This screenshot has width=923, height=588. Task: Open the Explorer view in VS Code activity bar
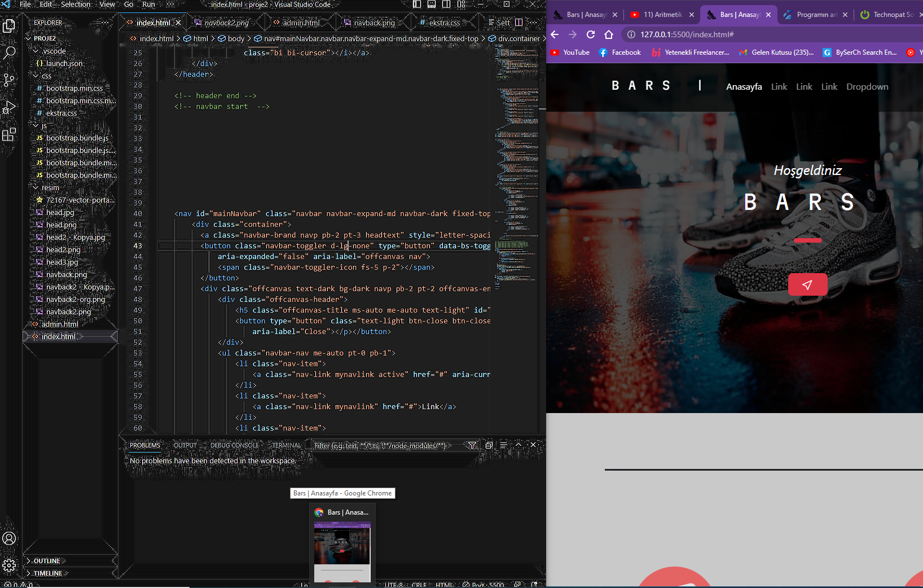[x=9, y=26]
